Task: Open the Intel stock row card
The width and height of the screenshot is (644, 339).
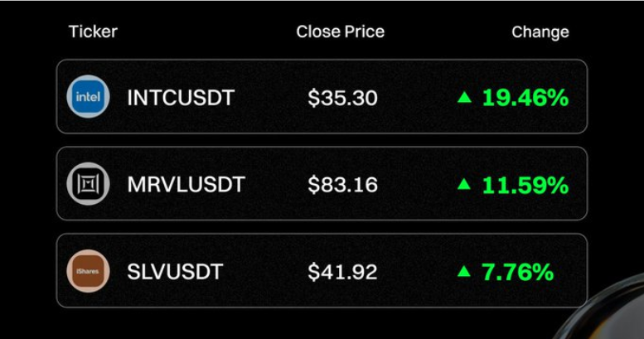Action: 322,97
